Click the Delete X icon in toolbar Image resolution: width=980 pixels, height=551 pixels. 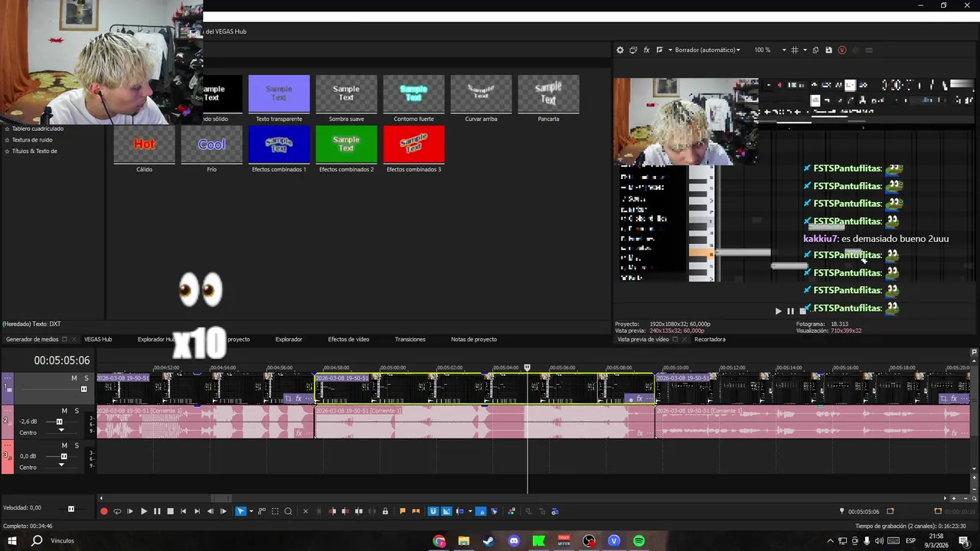(x=305, y=511)
